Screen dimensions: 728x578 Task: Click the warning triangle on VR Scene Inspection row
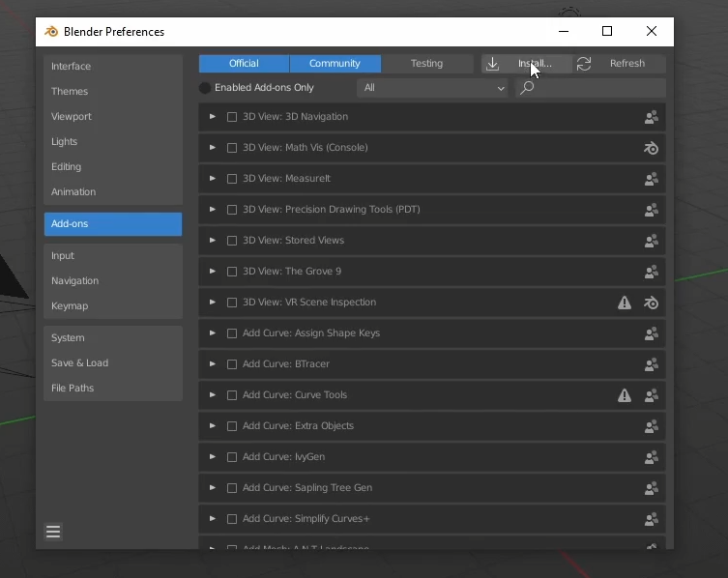tap(625, 303)
